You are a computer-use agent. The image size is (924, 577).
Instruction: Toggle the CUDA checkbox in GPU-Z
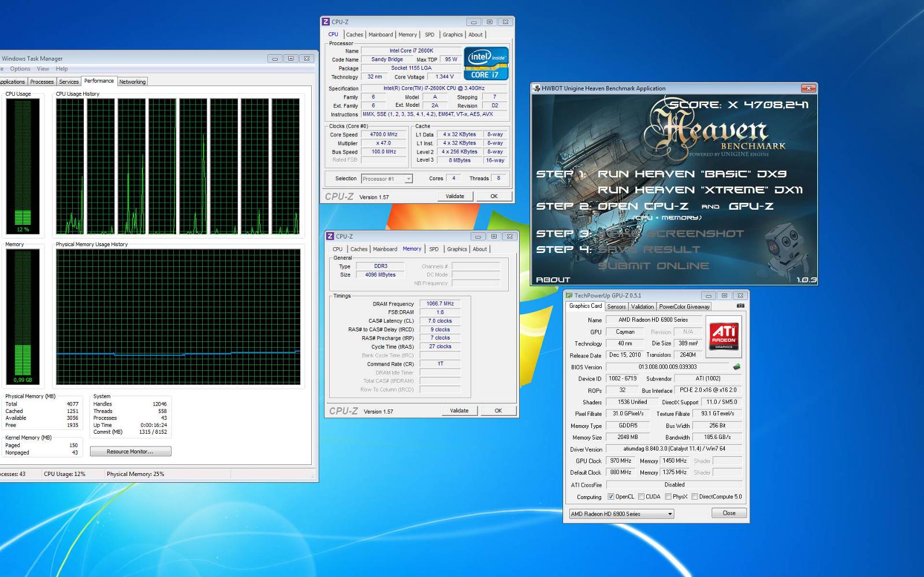coord(640,497)
